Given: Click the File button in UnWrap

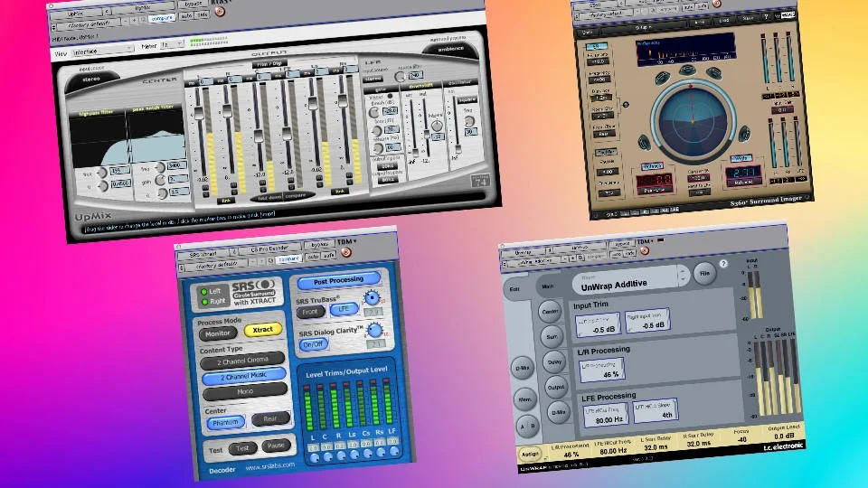Looking at the screenshot, I should (x=704, y=273).
